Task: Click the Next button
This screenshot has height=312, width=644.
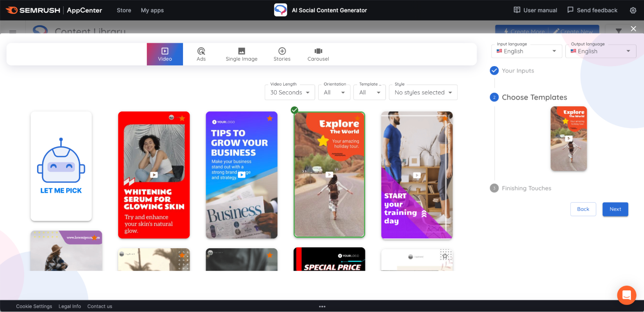Action: 615,209
